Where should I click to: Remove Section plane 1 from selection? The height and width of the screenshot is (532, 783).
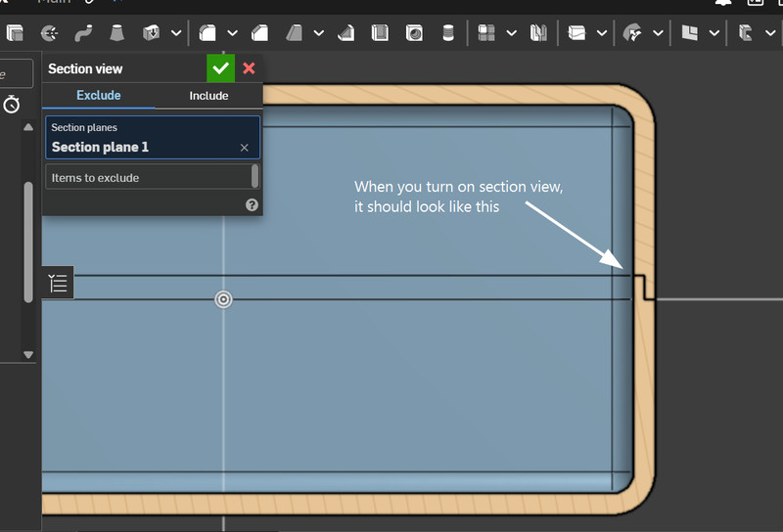pos(244,148)
